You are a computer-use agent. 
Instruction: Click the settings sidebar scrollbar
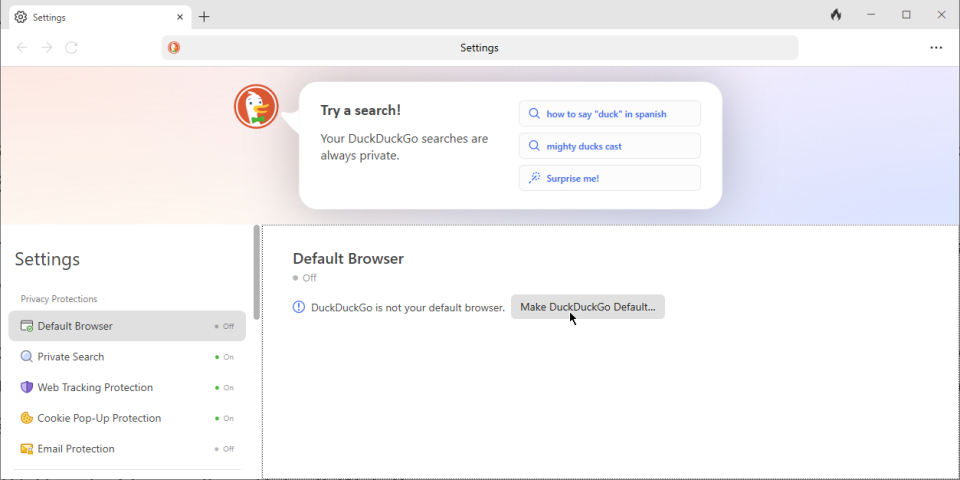click(x=257, y=272)
